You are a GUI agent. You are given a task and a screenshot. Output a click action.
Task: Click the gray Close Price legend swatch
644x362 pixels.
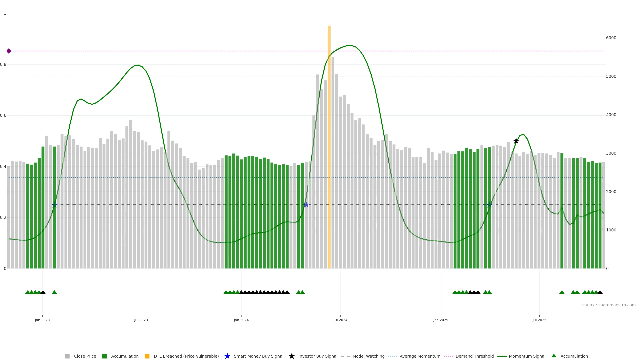67,356
